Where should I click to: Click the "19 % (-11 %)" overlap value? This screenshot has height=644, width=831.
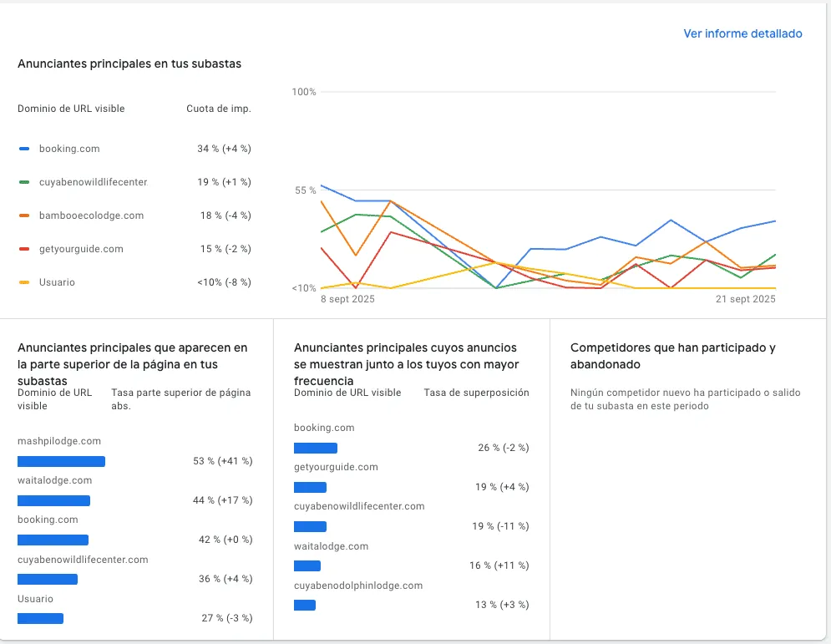(501, 526)
